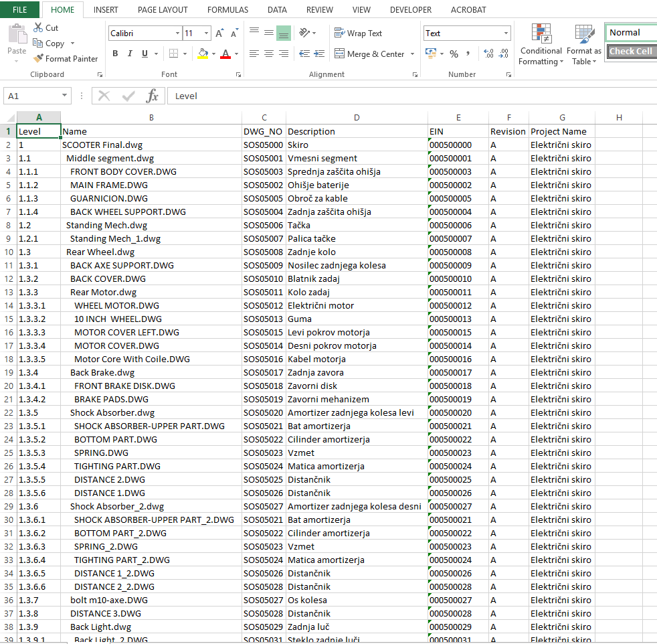Viewport: 657px width, 644px height.
Task: Decrease decimal places
Action: 504,54
